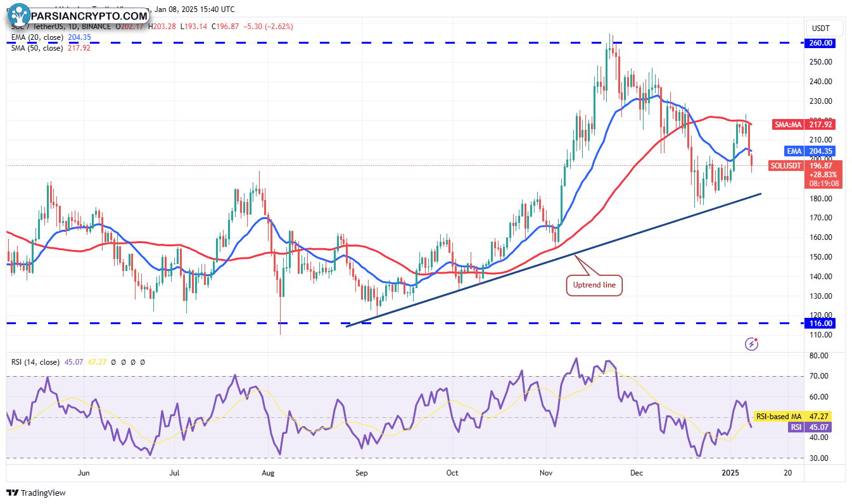Click the L193.14 low value
The image size is (852, 504).
(194, 27)
